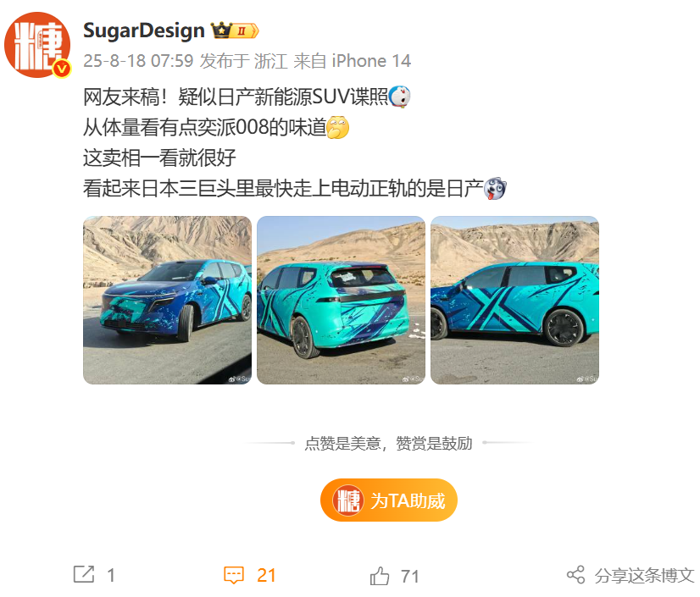The width and height of the screenshot is (700, 597).
Task: Click the repost icon with count 1
Action: (84, 574)
